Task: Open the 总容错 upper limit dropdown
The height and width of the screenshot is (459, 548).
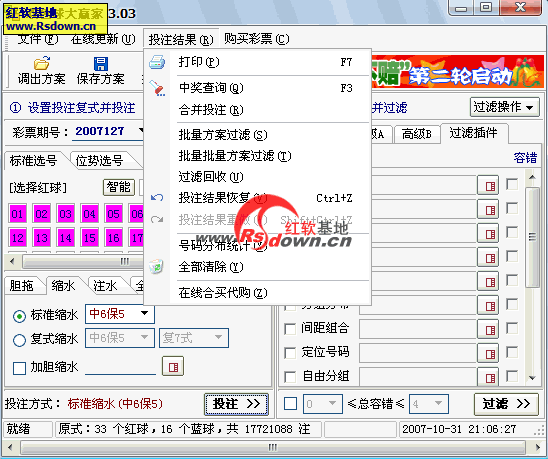Action: point(429,404)
